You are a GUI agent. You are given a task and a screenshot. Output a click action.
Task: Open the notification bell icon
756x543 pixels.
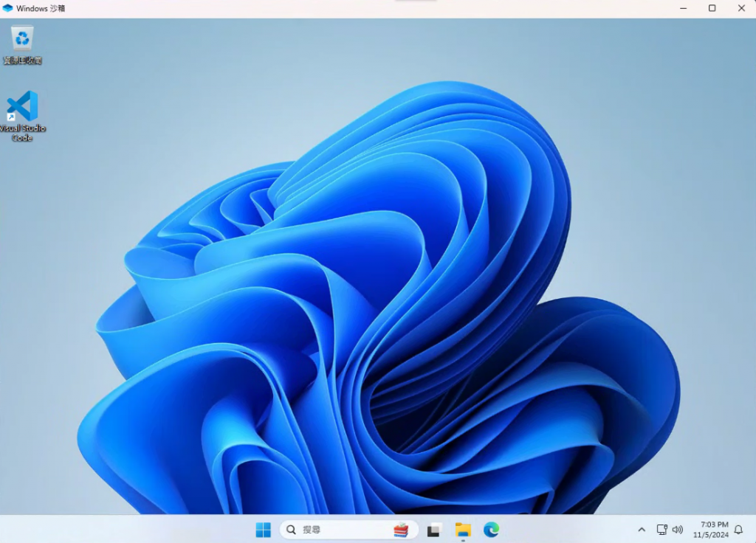click(x=738, y=530)
